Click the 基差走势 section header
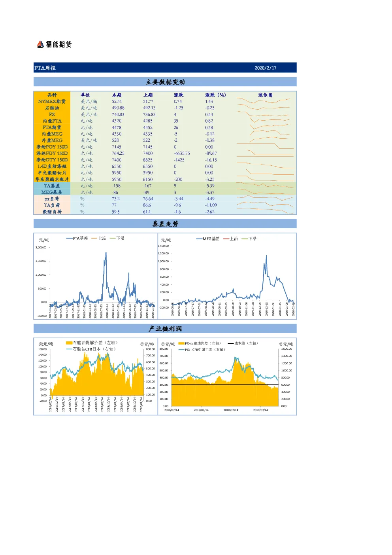 tap(165, 224)
